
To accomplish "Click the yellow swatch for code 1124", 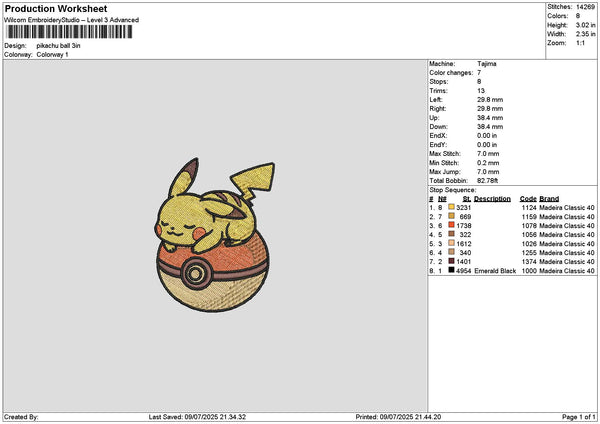I will (x=451, y=207).
